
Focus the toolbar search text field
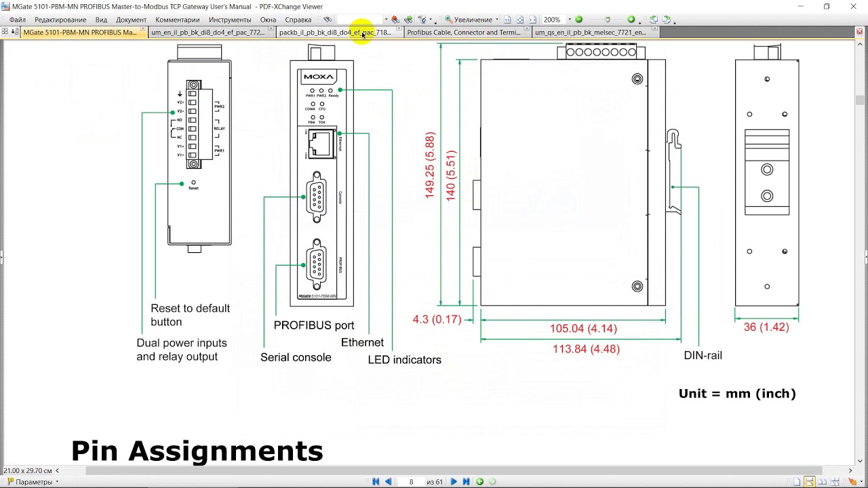tap(360, 20)
